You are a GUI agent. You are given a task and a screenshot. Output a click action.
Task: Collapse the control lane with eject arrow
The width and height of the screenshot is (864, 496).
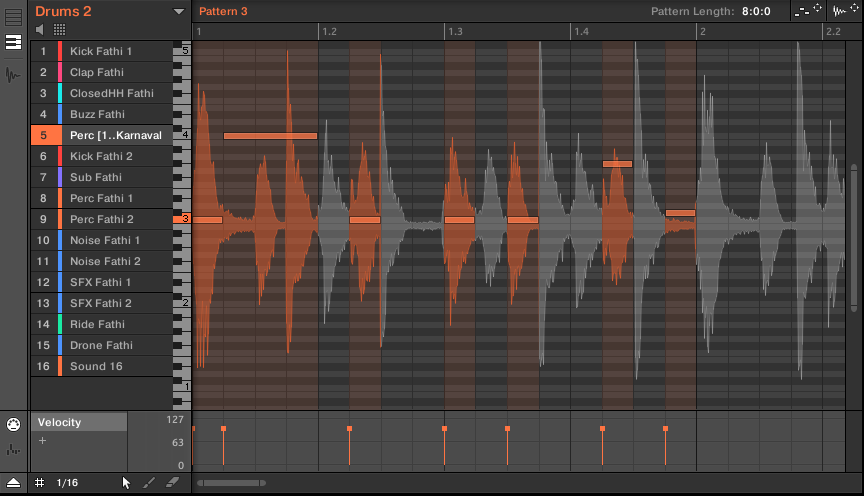pyautogui.click(x=13, y=483)
